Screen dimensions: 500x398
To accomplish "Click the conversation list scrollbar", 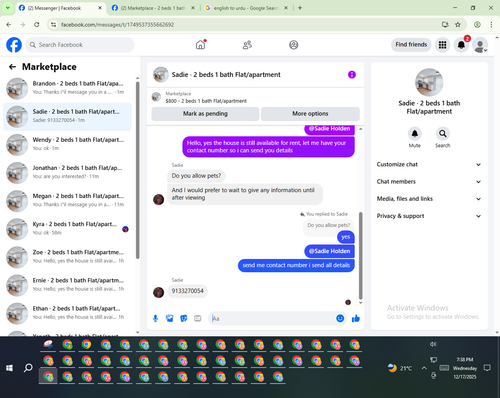I will [137, 170].
